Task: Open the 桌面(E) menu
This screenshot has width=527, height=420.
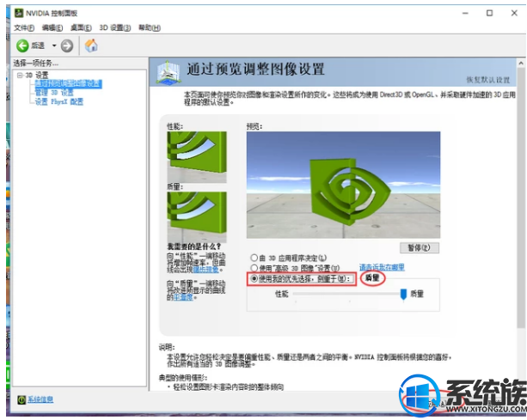Action: pos(81,27)
